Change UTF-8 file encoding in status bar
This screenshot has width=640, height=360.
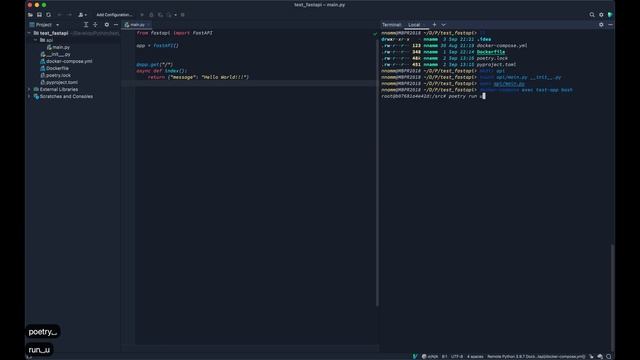(457, 356)
